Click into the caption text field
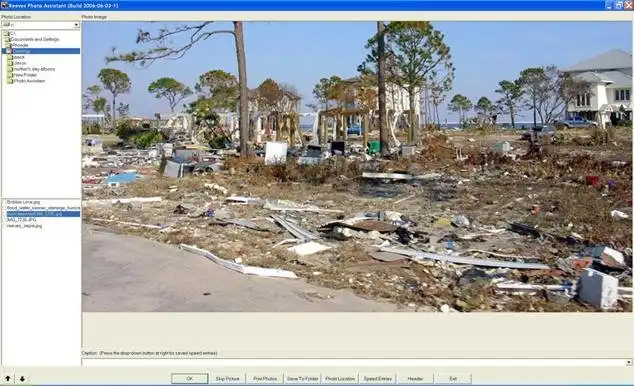The width and height of the screenshot is (634, 386). tap(354, 363)
